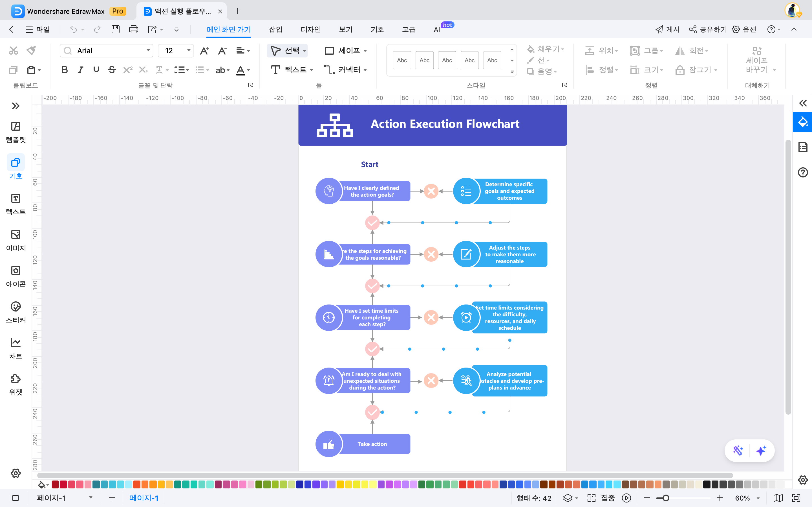Click the first dark red color swatch
The height and width of the screenshot is (507, 812).
pos(55,484)
